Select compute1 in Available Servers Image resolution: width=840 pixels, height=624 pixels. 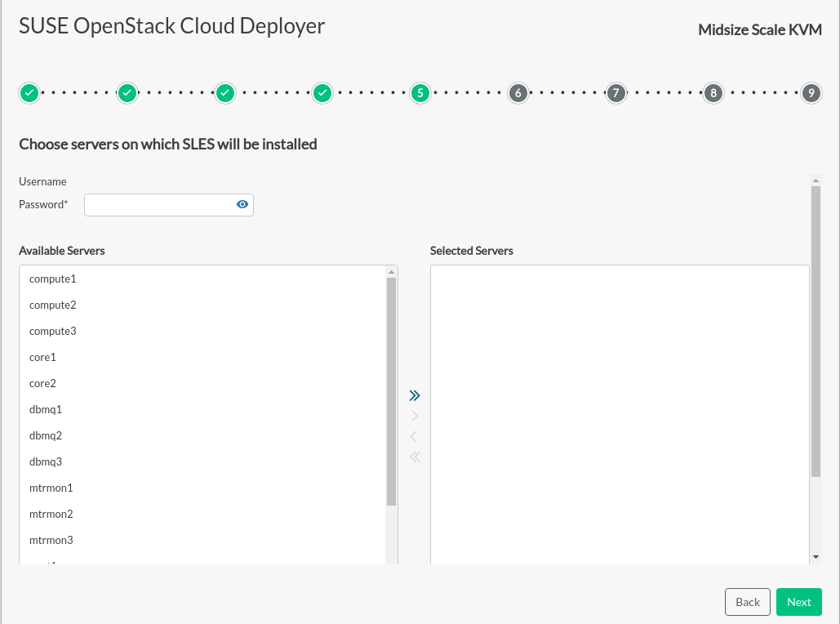53,279
